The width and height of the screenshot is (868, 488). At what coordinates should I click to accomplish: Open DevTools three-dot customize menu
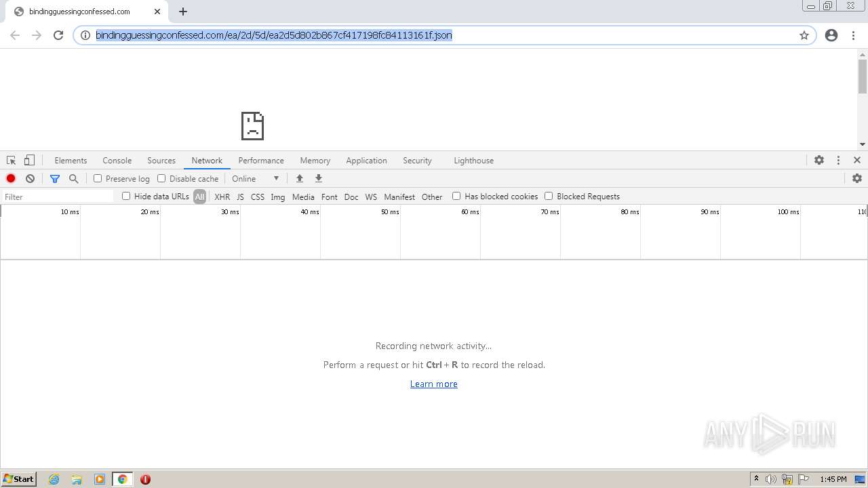[838, 160]
